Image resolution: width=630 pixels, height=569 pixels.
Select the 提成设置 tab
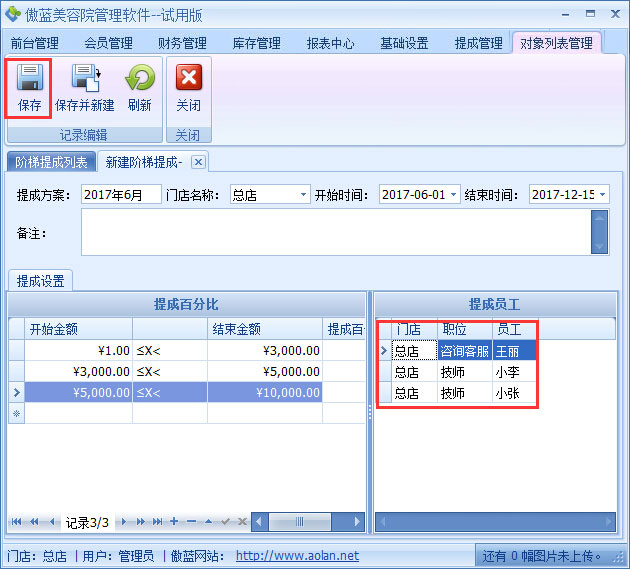pyautogui.click(x=41, y=280)
